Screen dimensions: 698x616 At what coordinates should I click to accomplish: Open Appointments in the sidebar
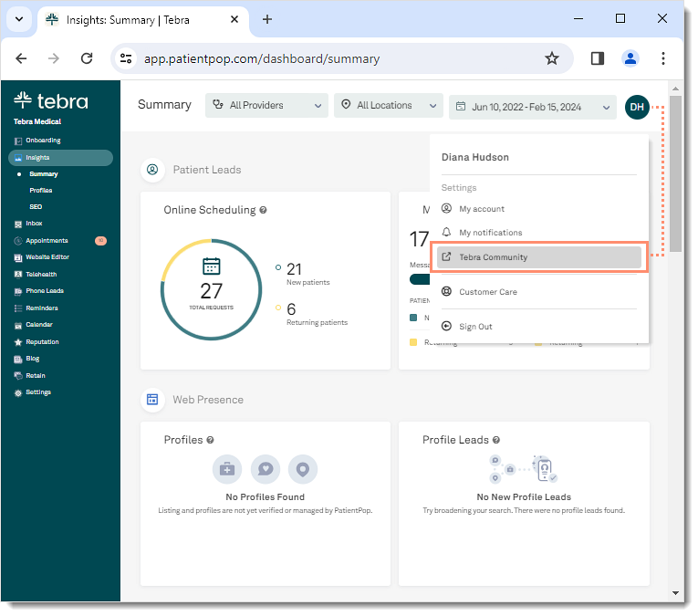pos(41,241)
